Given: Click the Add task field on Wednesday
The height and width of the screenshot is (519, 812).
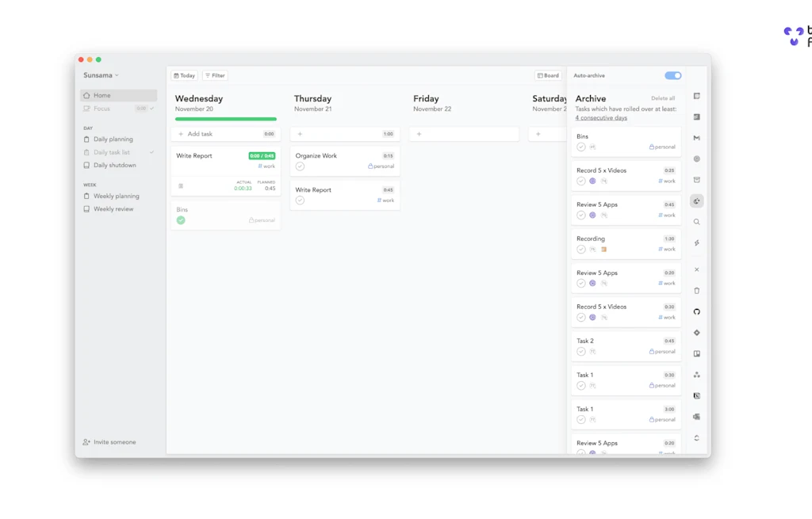Looking at the screenshot, I should pos(226,134).
